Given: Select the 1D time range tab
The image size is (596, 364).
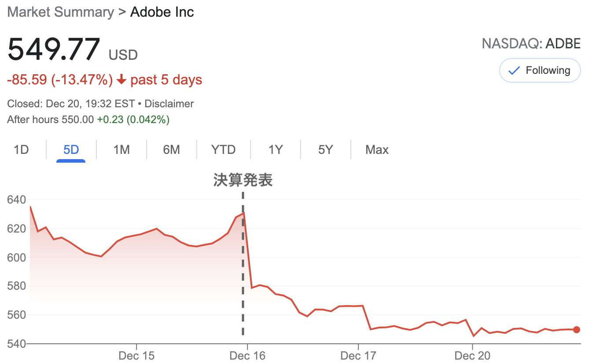Looking at the screenshot, I should point(21,150).
